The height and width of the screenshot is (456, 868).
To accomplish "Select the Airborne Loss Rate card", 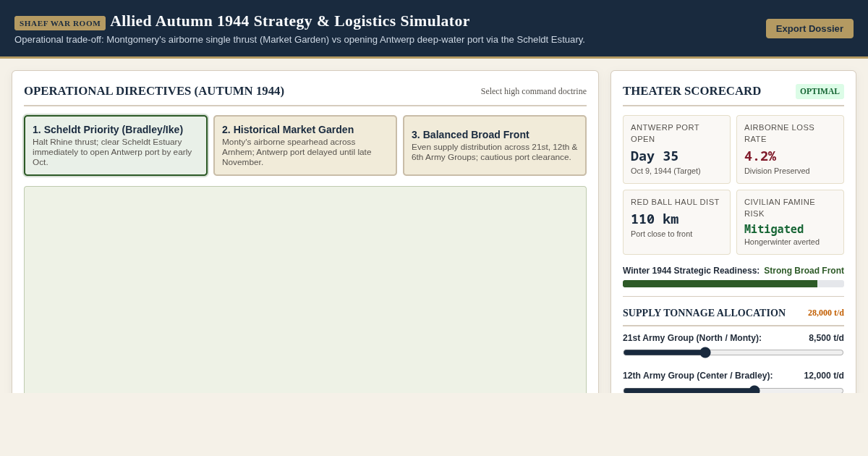I will 790,150.
